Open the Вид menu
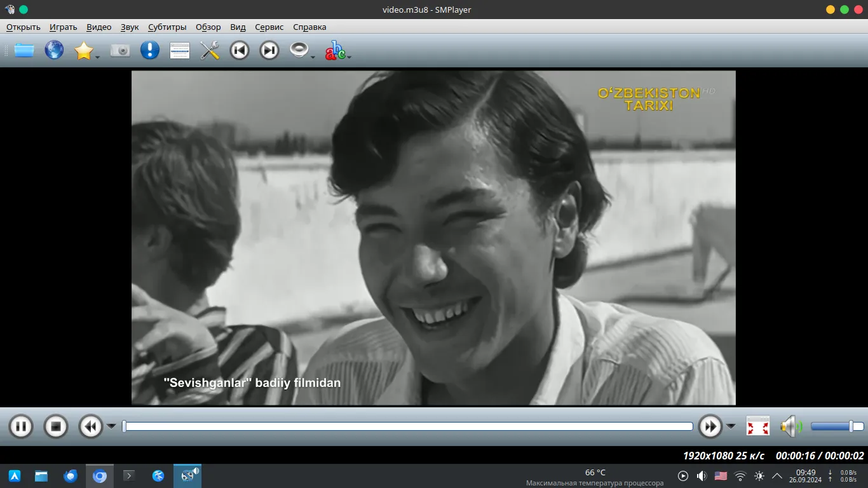The width and height of the screenshot is (868, 488). point(238,27)
